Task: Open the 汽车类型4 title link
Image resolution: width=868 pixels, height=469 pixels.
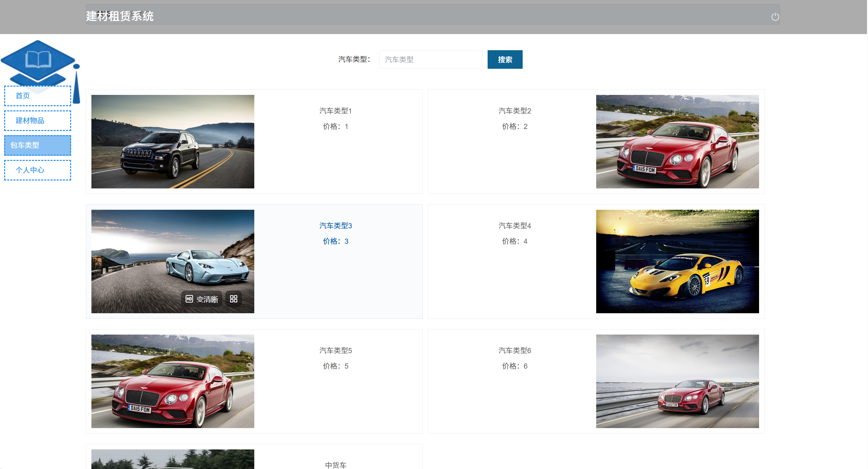Action: pyautogui.click(x=515, y=226)
